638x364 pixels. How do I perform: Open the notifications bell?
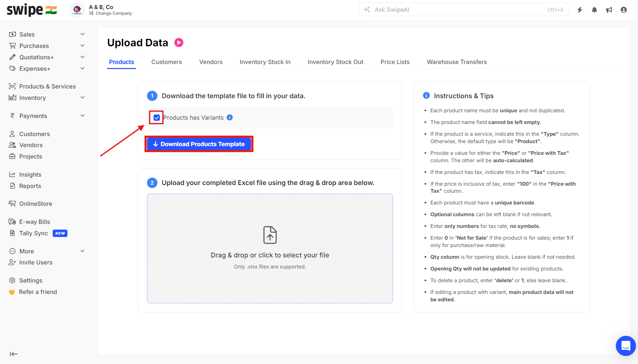(x=594, y=10)
